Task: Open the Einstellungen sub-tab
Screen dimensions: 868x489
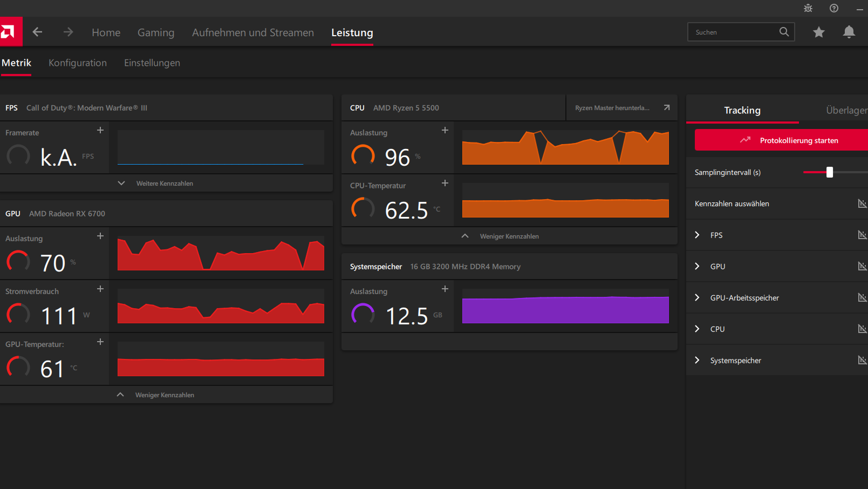Action: [152, 63]
